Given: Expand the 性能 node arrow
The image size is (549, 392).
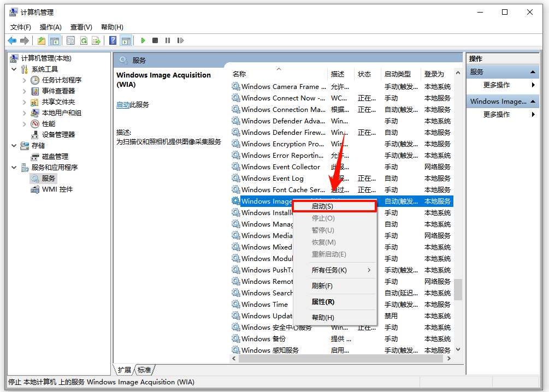Looking at the screenshot, I should tap(24, 123).
